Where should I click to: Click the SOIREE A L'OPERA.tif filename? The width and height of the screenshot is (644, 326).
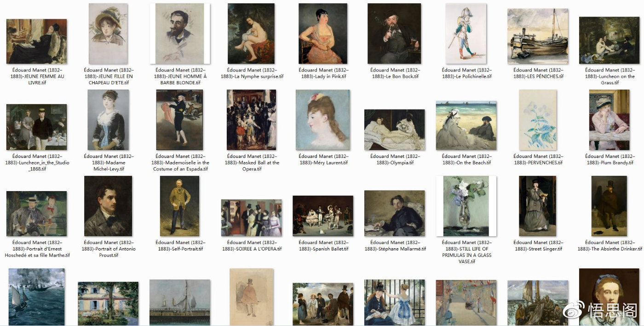tap(251, 245)
